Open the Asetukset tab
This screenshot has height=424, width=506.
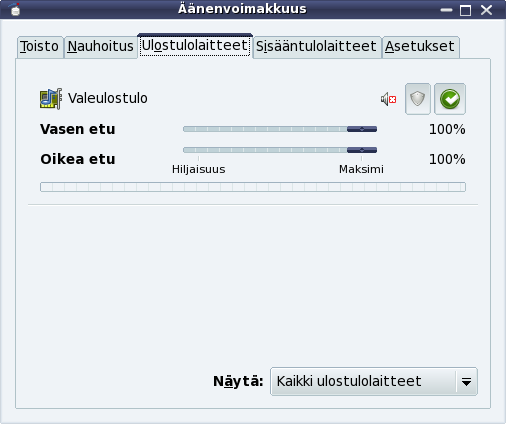[420, 47]
